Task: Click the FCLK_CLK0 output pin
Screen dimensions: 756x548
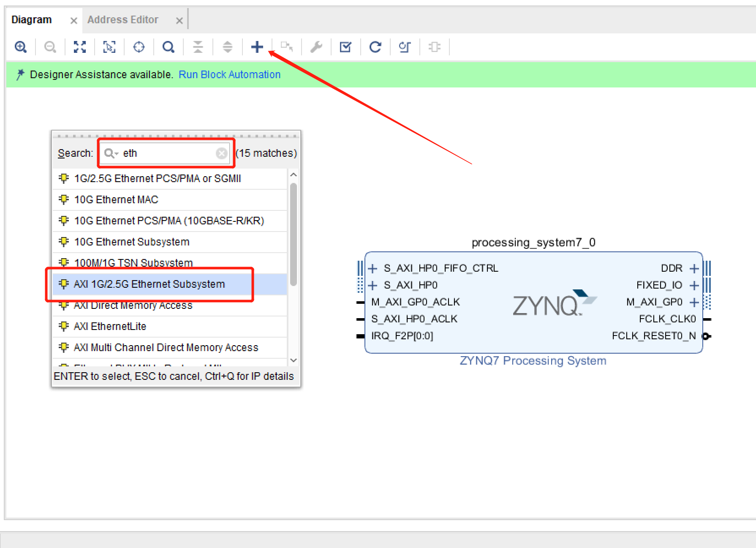Action: tap(707, 319)
